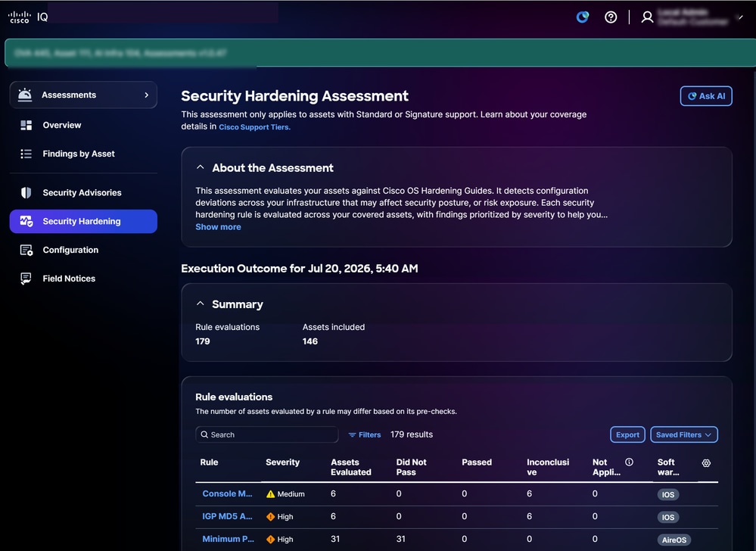The image size is (756, 551).
Task: Click the Configuration icon
Action: [x=26, y=251]
